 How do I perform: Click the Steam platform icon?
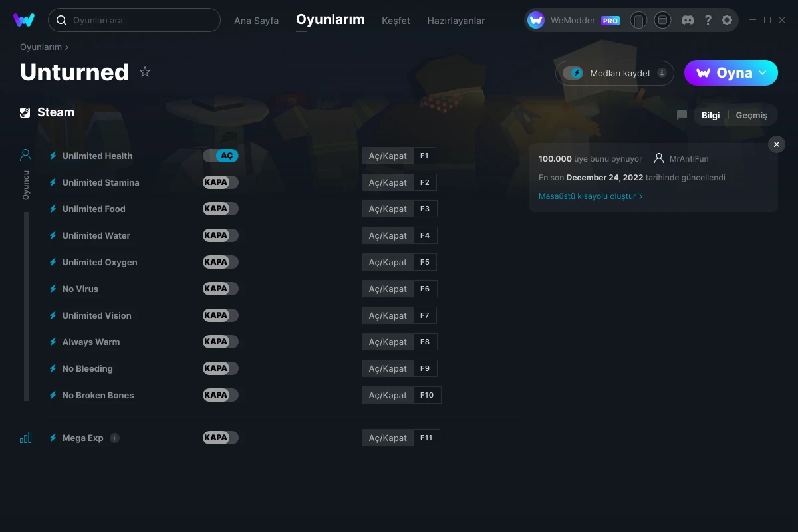25,112
